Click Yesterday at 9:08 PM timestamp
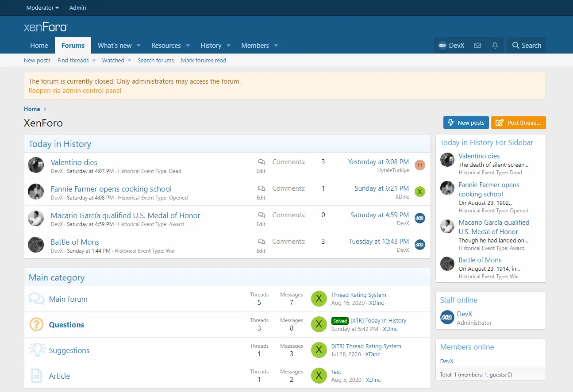The height and width of the screenshot is (392, 573). (x=378, y=162)
